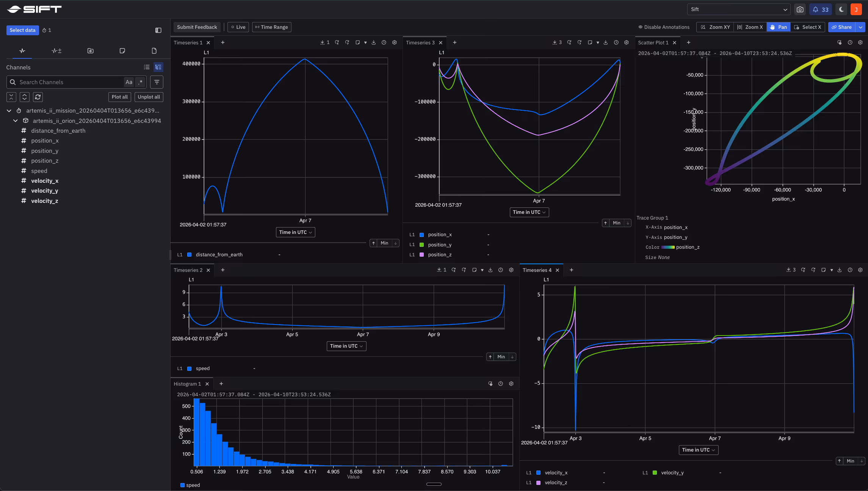Viewport: 868px width, 491px height.
Task: Enable case-sensitive Aa search toggle
Action: click(129, 82)
